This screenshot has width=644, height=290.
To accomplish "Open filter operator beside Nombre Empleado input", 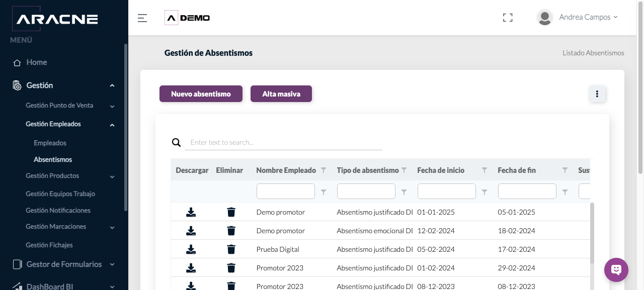I will pos(324,192).
